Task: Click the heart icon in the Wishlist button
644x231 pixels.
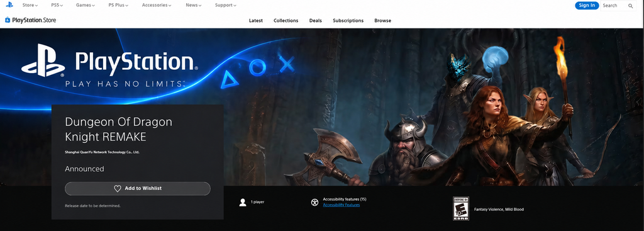Action: pyautogui.click(x=118, y=189)
